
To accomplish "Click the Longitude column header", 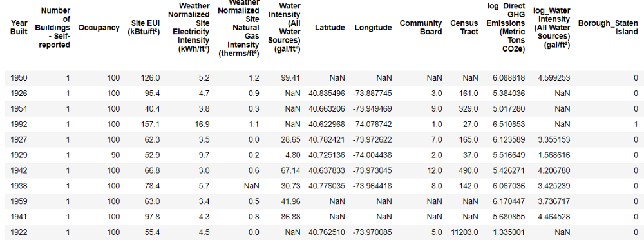I will click(x=374, y=28).
